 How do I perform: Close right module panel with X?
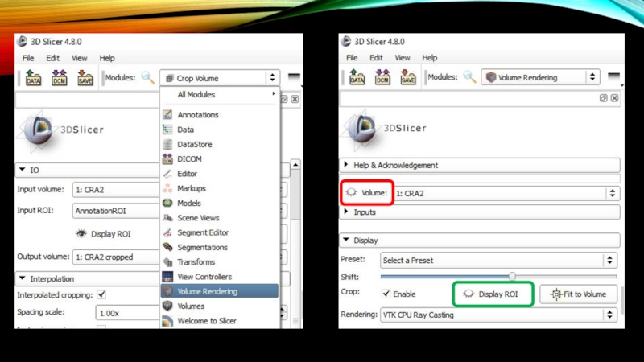[x=614, y=98]
